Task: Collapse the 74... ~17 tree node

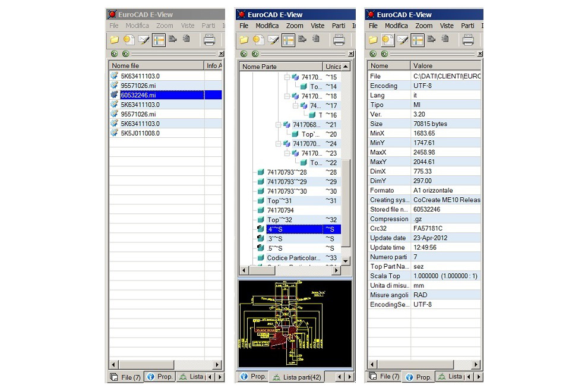Action: pos(296,105)
